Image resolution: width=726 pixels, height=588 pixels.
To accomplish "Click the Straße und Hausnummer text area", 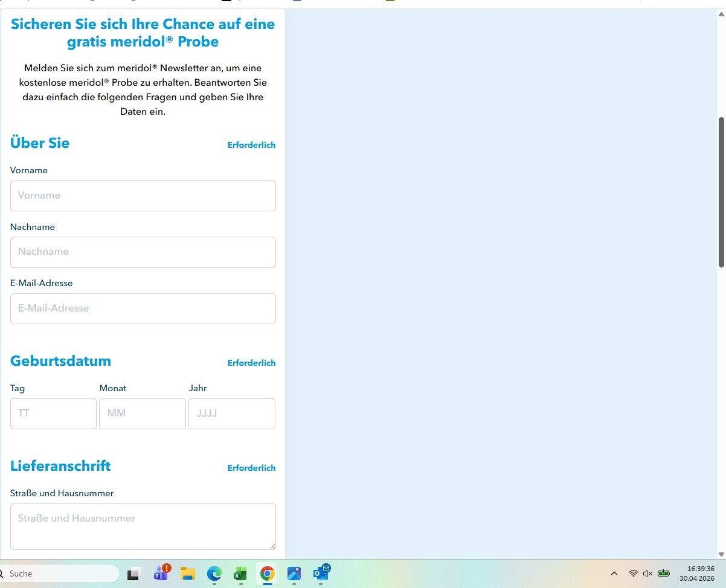I will (x=143, y=526).
